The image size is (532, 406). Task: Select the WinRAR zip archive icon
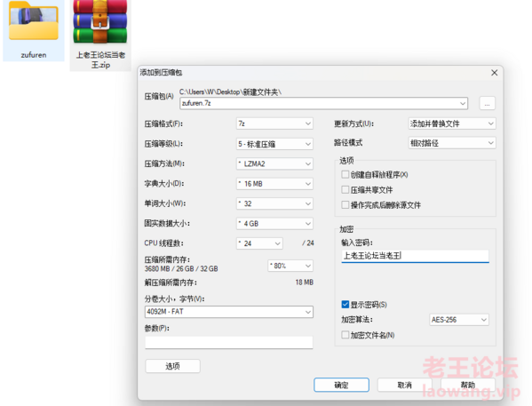click(100, 21)
